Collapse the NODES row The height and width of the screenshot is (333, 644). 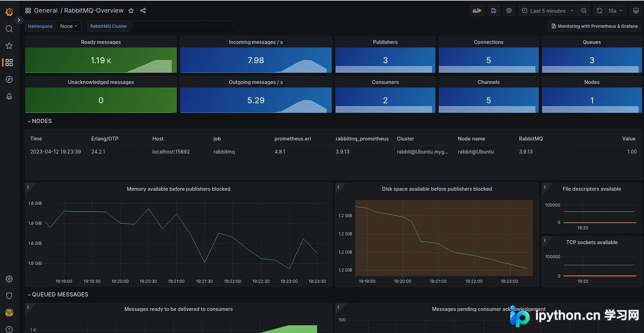[x=40, y=121]
